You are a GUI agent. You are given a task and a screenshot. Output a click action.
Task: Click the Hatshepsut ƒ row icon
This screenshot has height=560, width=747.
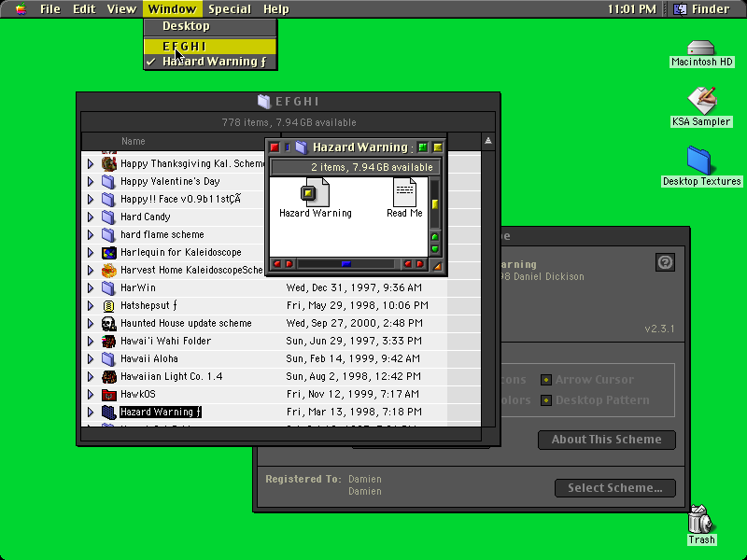coord(108,306)
